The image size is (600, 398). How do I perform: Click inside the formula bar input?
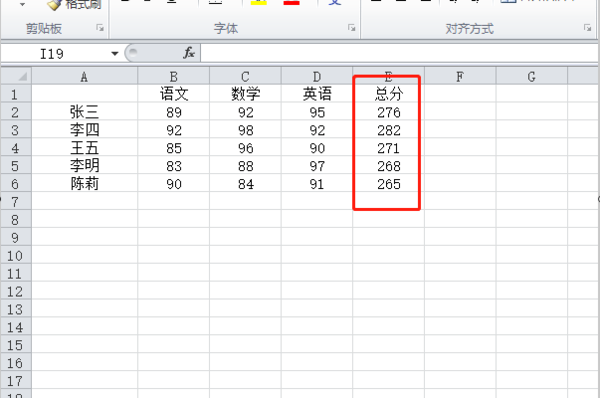[399, 53]
